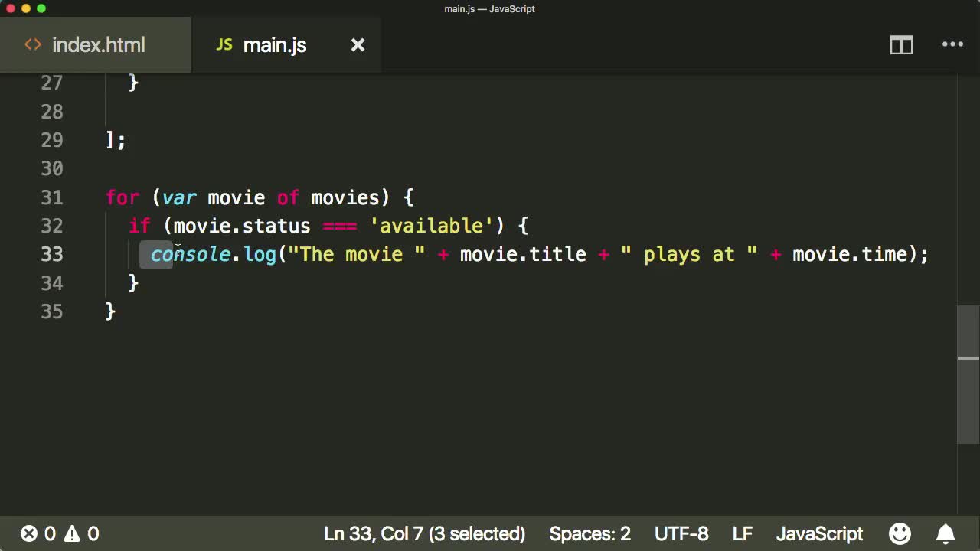Click the vertical scrollbar thumb in the editor
This screenshot has width=980, height=551.
click(x=969, y=374)
